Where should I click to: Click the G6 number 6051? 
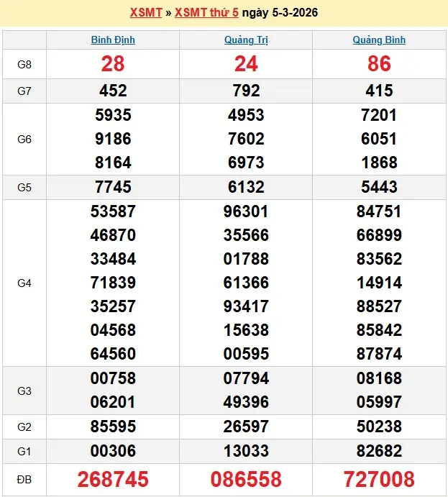pyautogui.click(x=379, y=139)
